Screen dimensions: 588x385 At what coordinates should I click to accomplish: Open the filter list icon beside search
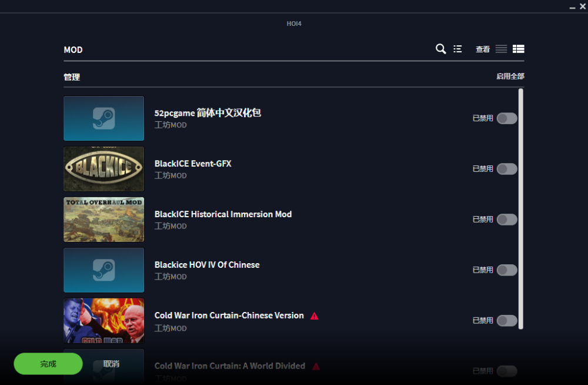457,49
